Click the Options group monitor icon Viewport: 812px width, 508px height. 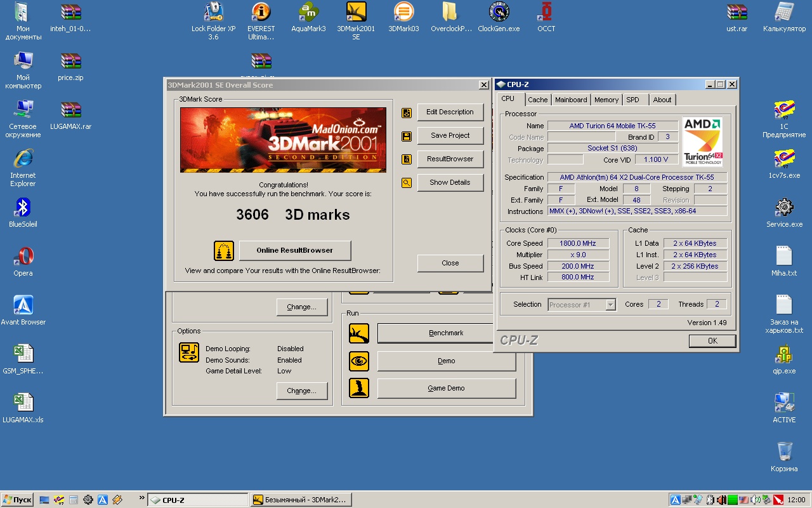coord(189,352)
